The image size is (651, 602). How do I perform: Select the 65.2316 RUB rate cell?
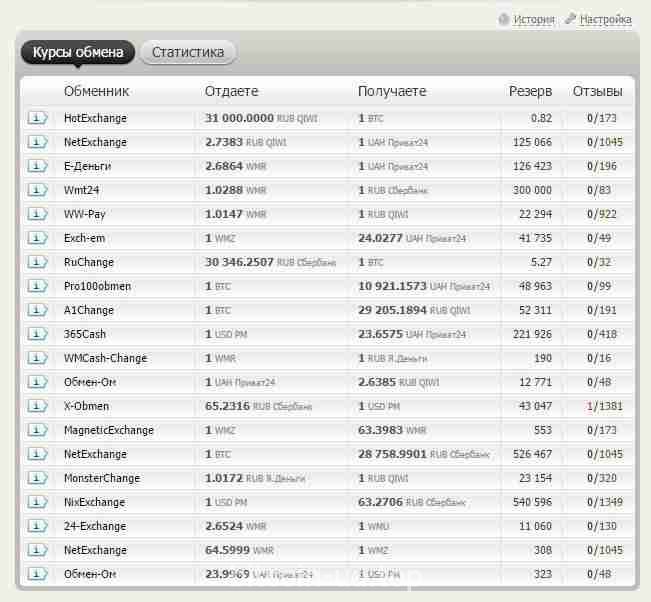pyautogui.click(x=259, y=406)
